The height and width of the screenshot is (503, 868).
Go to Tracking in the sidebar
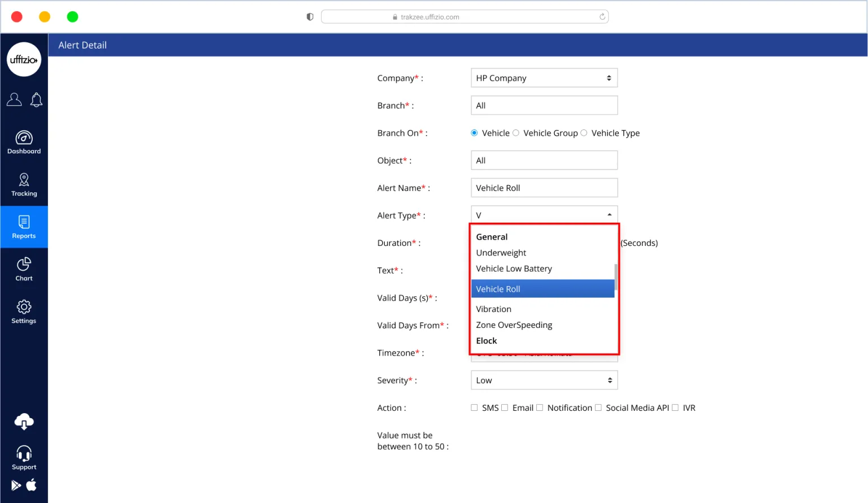point(24,185)
